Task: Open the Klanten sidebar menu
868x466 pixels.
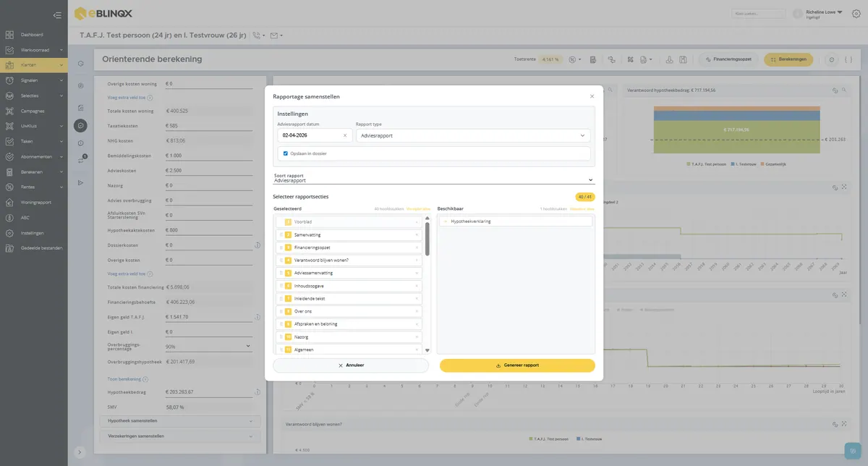Action: (x=34, y=65)
